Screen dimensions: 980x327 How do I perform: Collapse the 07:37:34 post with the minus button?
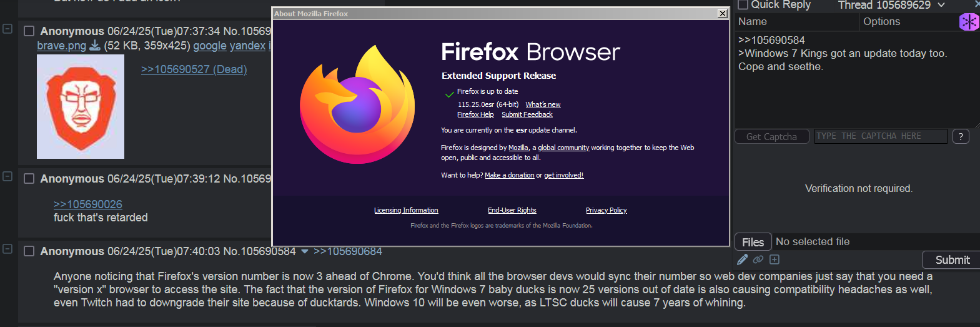(x=7, y=29)
